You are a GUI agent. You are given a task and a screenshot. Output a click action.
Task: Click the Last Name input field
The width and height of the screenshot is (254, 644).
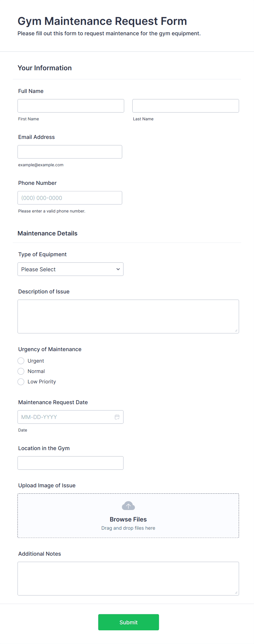185,106
